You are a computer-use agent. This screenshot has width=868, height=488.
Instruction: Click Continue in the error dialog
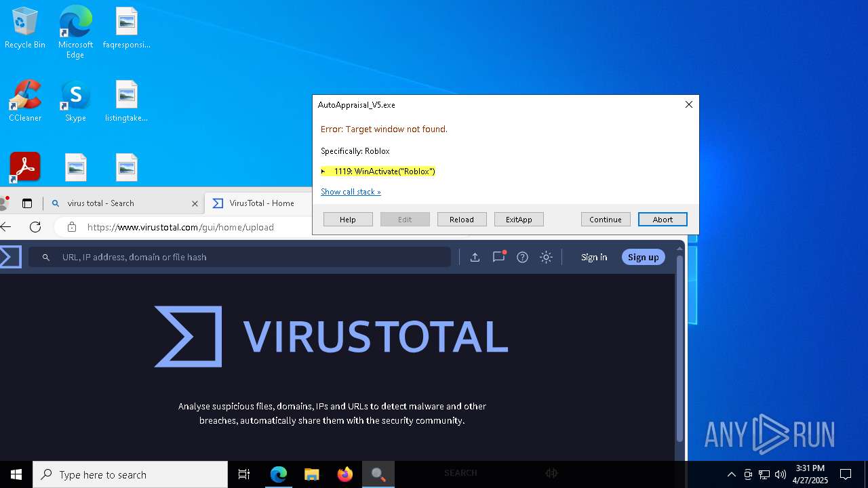[606, 220]
